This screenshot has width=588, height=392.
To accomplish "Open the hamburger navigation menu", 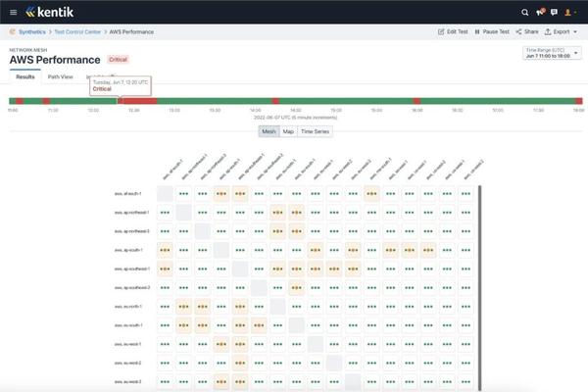I will (13, 13).
